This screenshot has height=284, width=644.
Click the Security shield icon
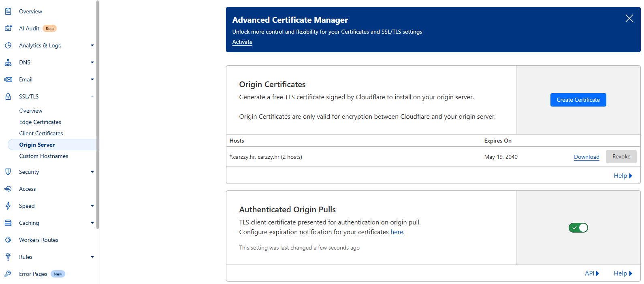pyautogui.click(x=8, y=172)
